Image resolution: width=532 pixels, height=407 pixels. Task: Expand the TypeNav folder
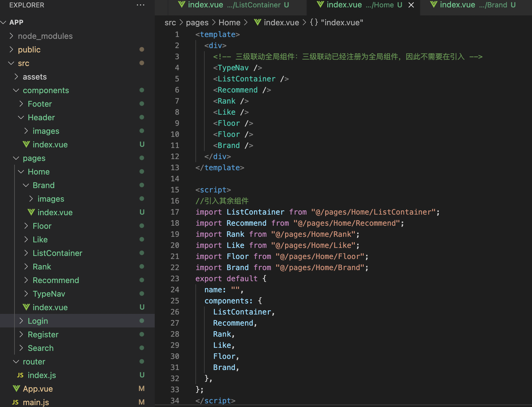tap(26, 294)
